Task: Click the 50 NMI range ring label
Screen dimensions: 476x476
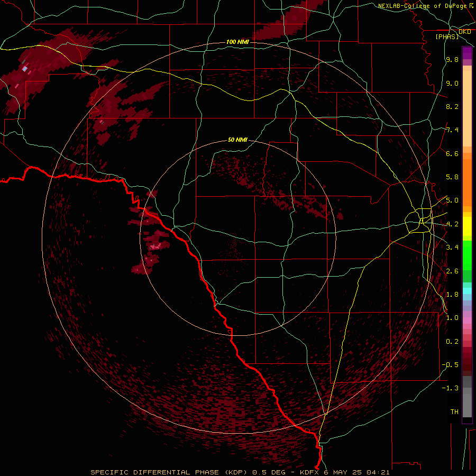Action: tap(237, 140)
